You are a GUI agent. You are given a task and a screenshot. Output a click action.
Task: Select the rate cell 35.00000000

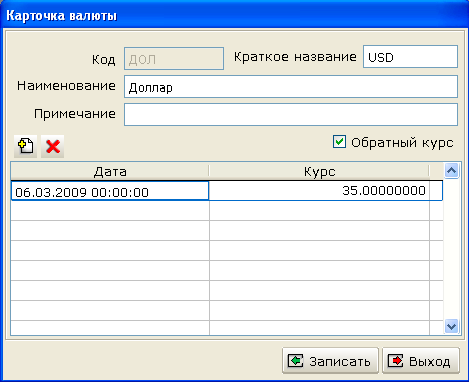(x=319, y=191)
